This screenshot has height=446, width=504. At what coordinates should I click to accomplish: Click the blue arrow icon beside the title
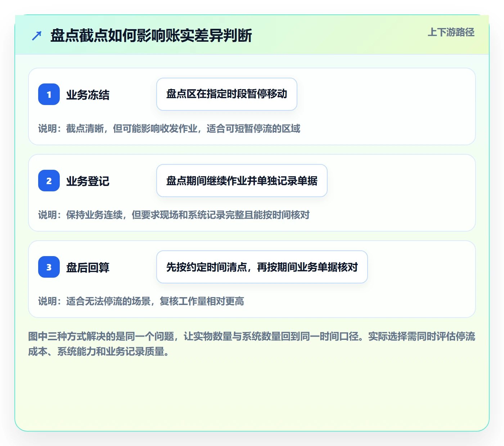coord(37,36)
